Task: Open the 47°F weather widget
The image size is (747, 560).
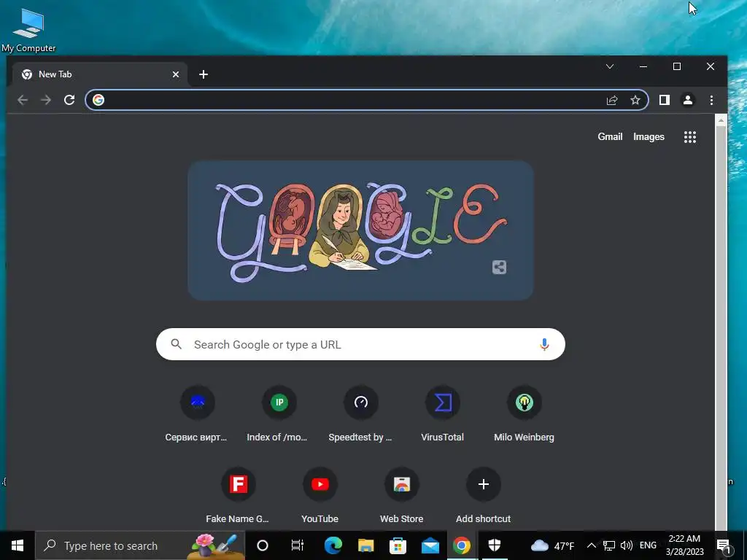Action: pos(553,545)
